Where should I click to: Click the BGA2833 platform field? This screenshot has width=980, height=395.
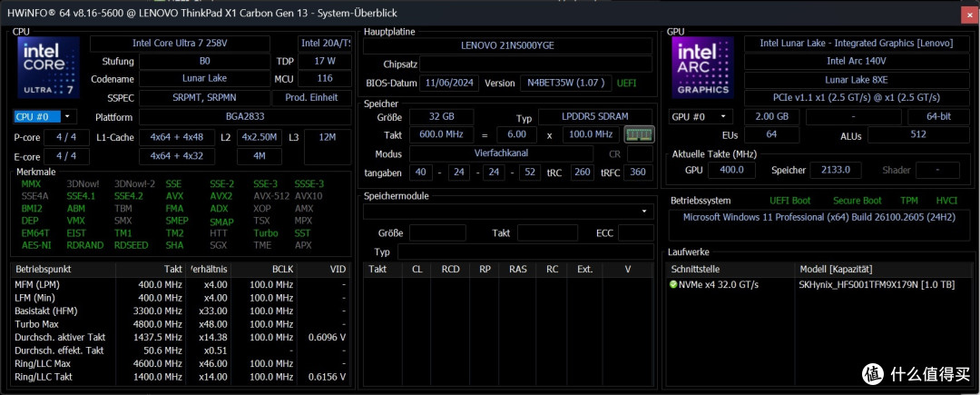tap(244, 117)
